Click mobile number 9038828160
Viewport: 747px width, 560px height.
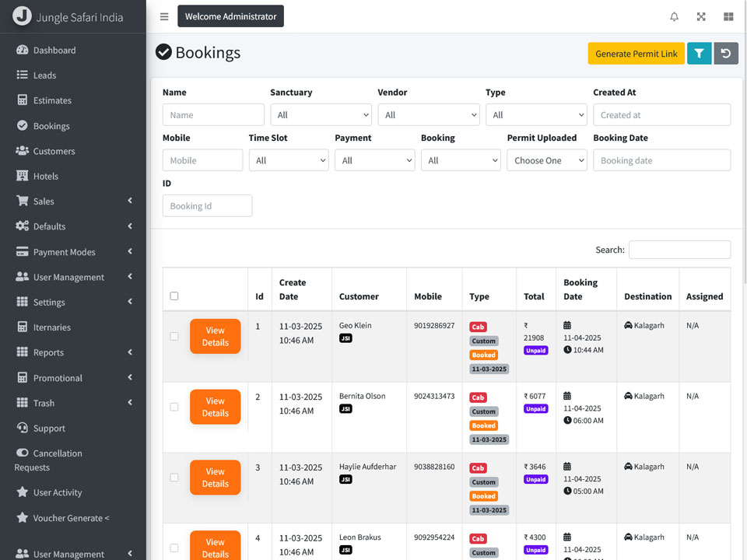[x=434, y=467]
